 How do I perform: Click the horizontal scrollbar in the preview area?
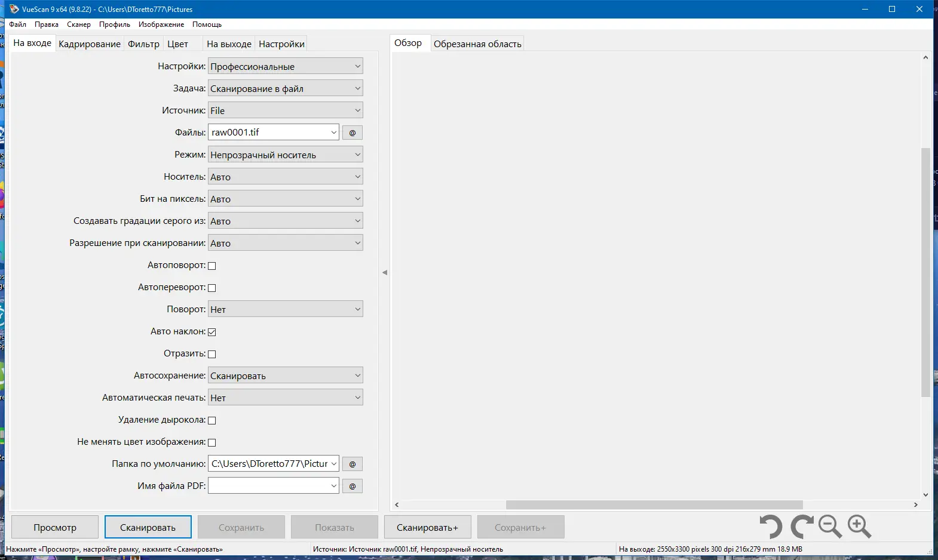[x=654, y=504]
